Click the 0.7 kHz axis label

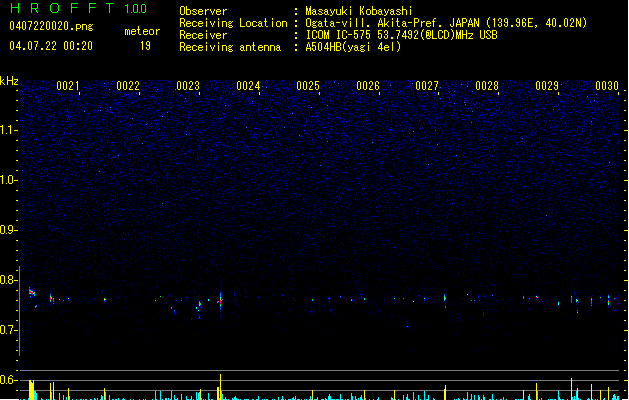pos(9,330)
